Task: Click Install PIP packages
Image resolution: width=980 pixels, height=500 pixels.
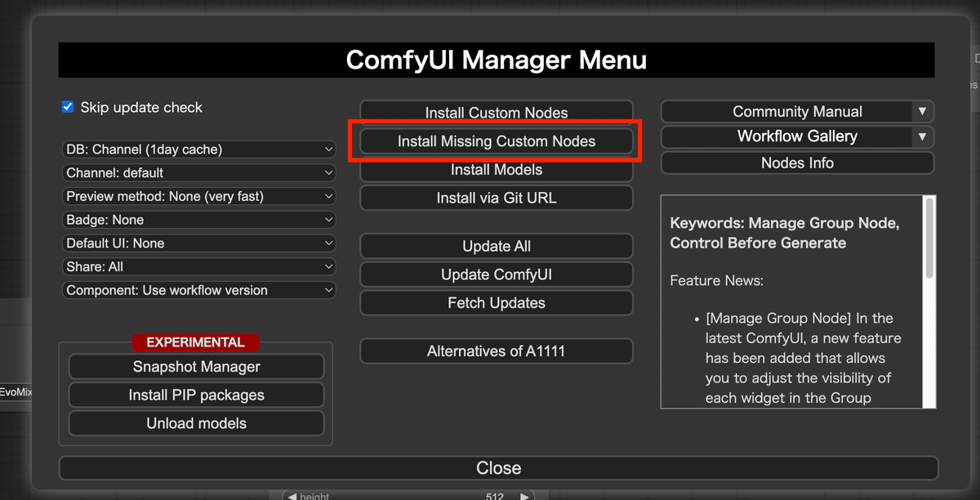Action: [x=196, y=395]
